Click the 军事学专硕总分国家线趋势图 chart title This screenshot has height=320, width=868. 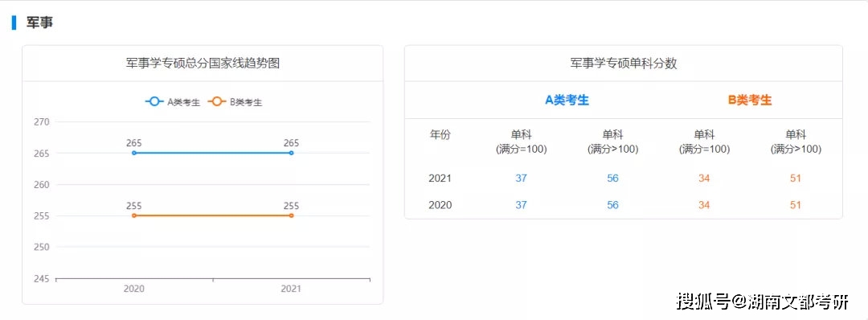(x=203, y=63)
